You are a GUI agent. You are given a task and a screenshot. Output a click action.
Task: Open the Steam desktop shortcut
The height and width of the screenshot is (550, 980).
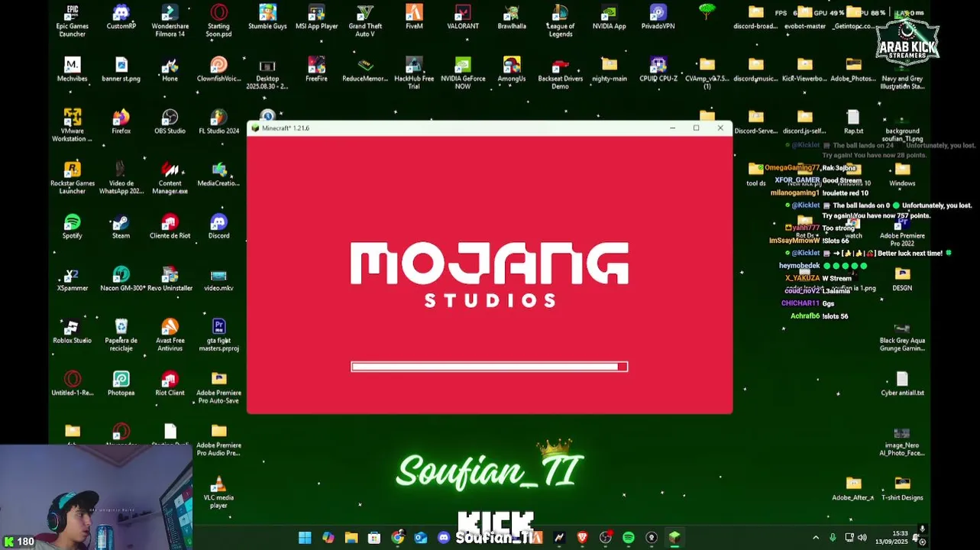[x=121, y=227]
